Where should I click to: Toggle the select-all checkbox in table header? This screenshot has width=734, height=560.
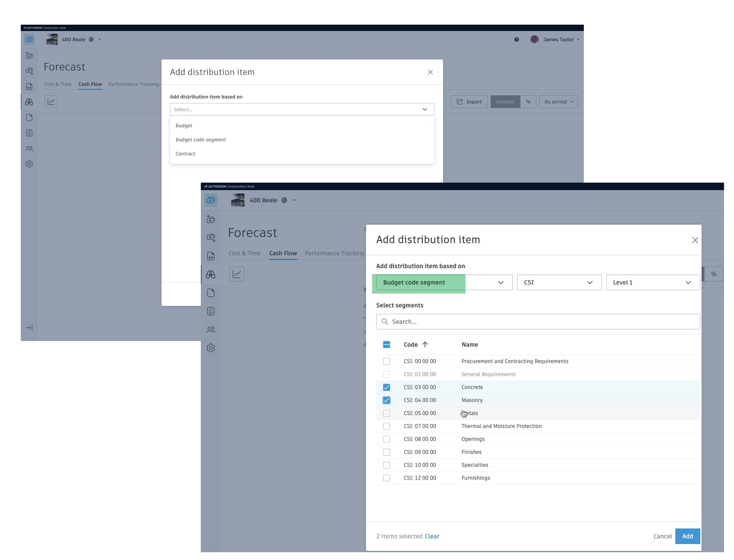click(x=386, y=344)
